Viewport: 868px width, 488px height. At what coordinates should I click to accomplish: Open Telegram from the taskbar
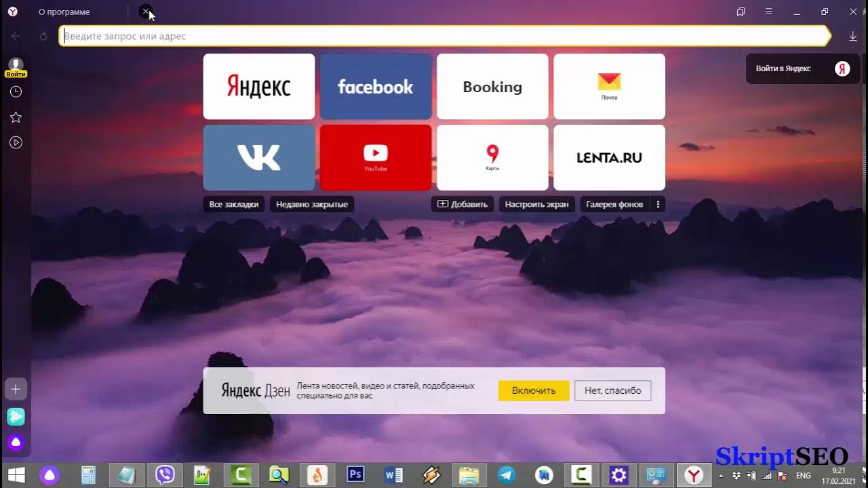click(507, 475)
